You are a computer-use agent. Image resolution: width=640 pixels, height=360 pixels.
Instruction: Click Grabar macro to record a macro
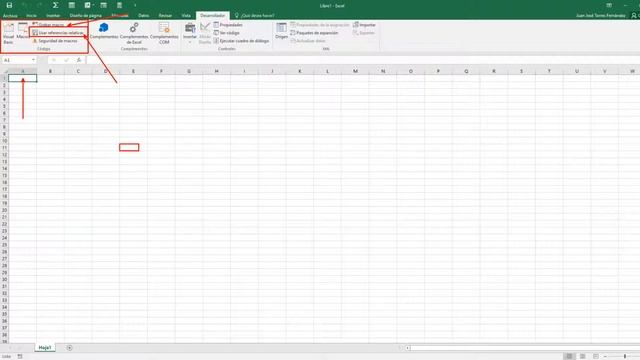49,25
